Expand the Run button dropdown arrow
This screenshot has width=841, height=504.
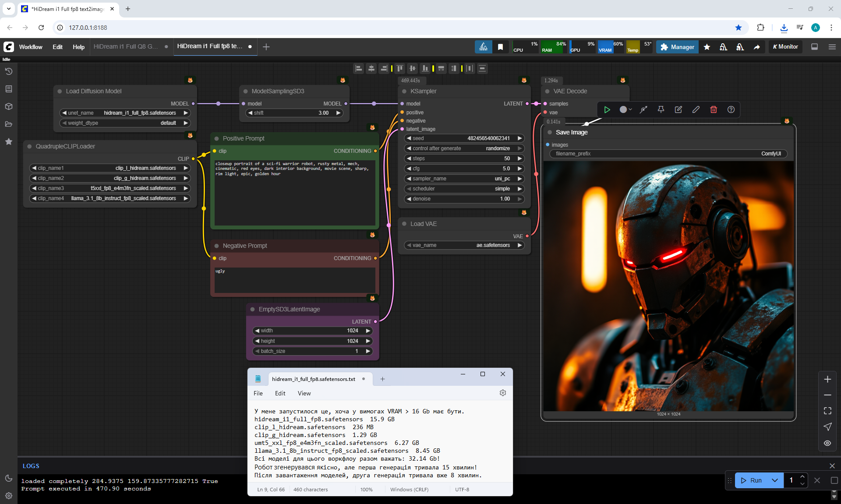coord(774,480)
